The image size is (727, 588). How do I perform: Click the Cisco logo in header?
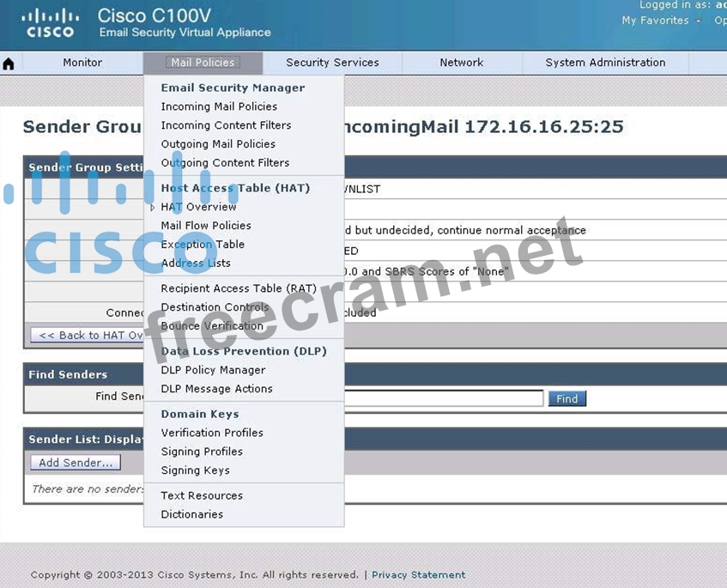(x=50, y=23)
